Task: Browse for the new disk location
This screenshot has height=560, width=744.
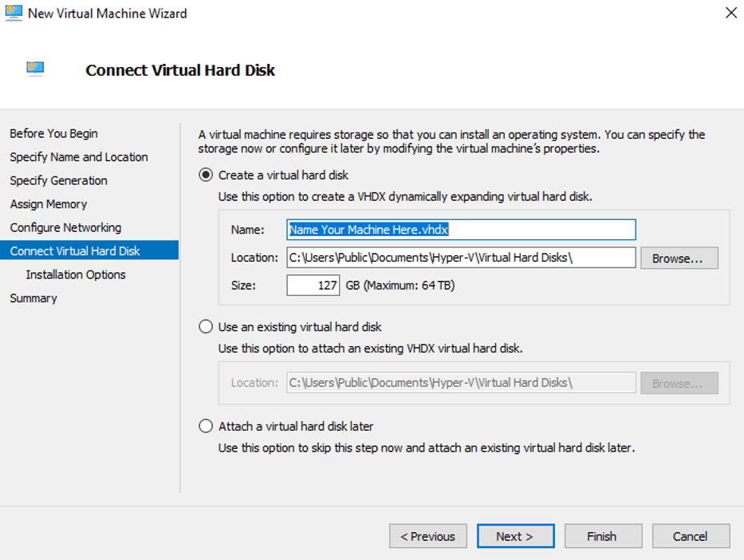Action: (x=679, y=258)
